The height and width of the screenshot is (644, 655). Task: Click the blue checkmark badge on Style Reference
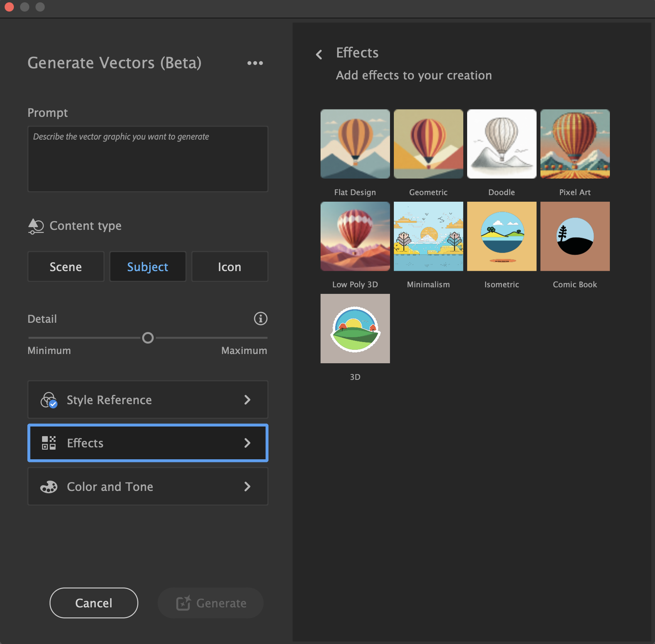click(x=53, y=404)
